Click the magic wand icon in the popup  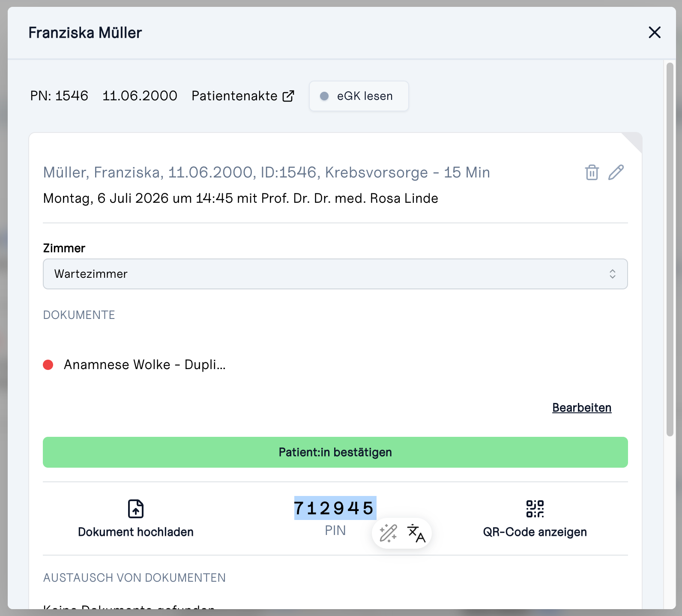388,533
